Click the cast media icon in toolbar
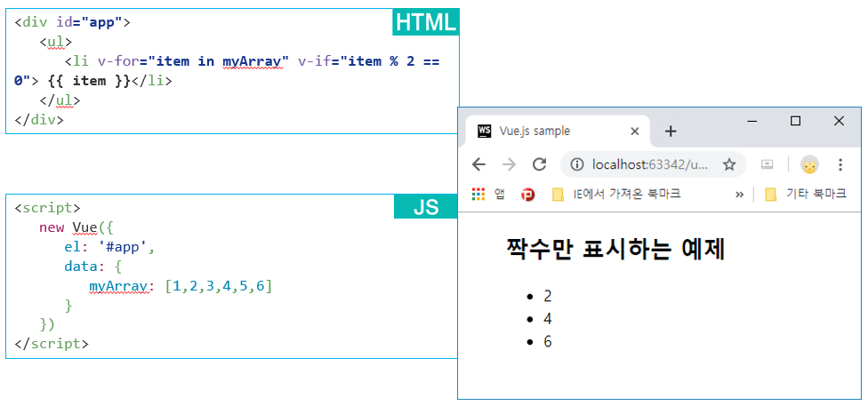Image resolution: width=868 pixels, height=406 pixels. pyautogui.click(x=767, y=164)
